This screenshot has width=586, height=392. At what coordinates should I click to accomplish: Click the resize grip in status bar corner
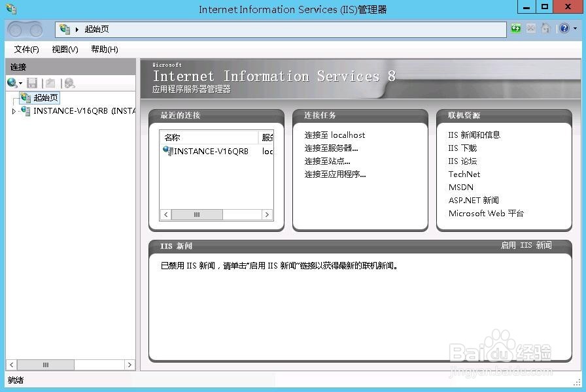pos(577,383)
